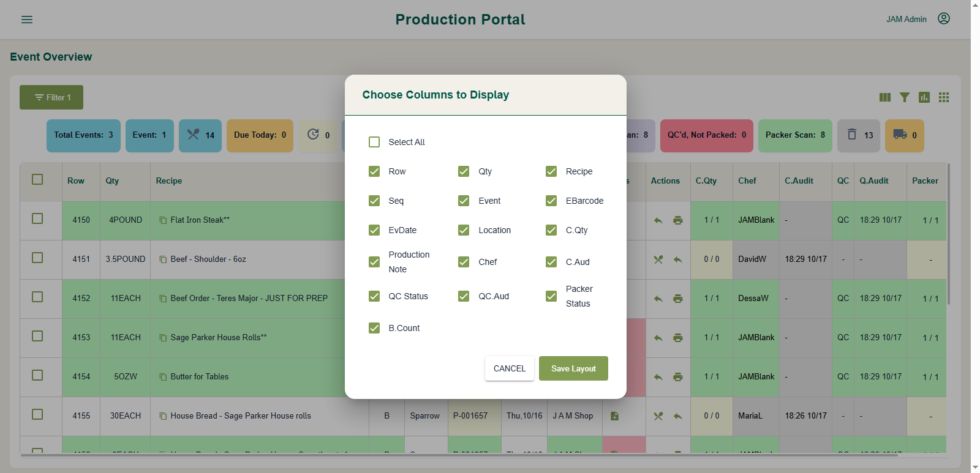Click the horizontal scrollbar under the table
Viewport: 980px width, 473px height.
[x=459, y=455]
